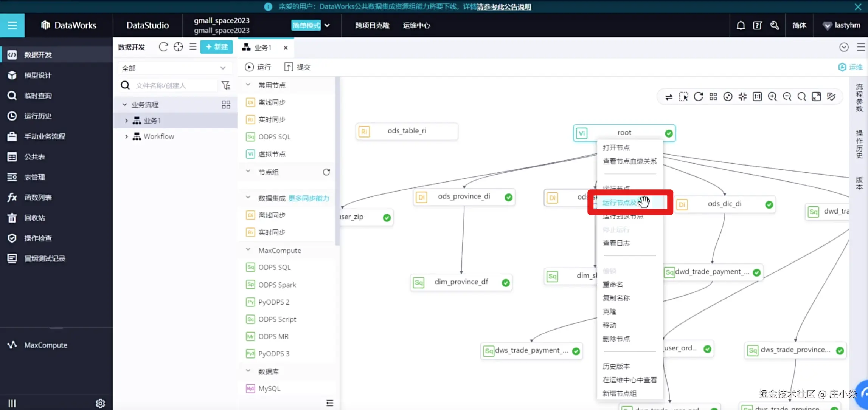Image resolution: width=868 pixels, height=410 pixels.
Task: Click the canvas refresh icon in toolbar
Action: pos(699,97)
